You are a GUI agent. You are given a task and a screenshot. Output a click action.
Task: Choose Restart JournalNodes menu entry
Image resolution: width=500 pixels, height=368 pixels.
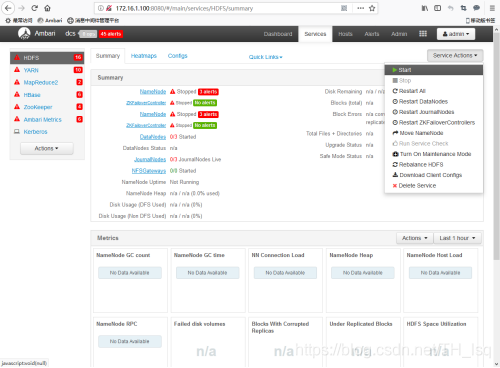[x=434, y=112]
